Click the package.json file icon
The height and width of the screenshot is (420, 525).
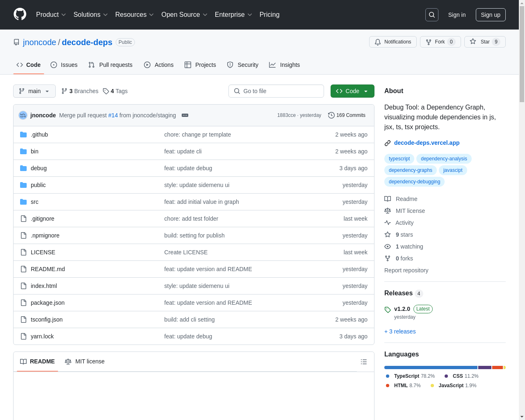(x=23, y=303)
